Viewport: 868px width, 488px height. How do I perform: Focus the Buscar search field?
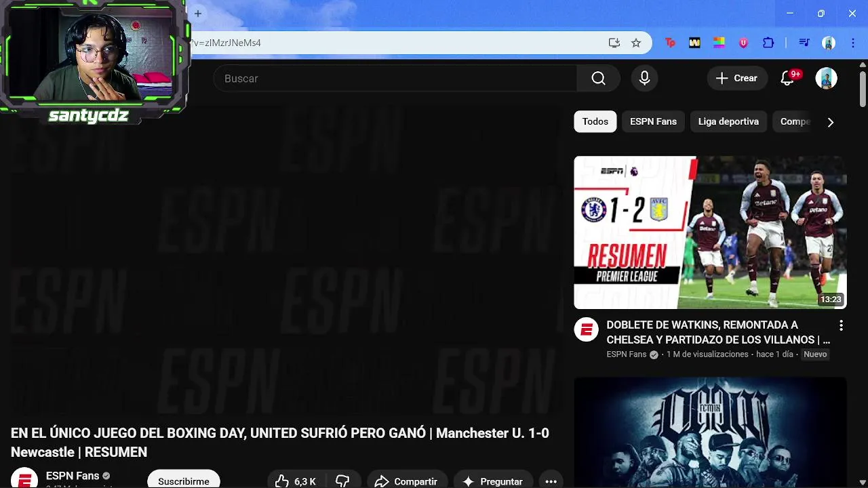point(395,79)
